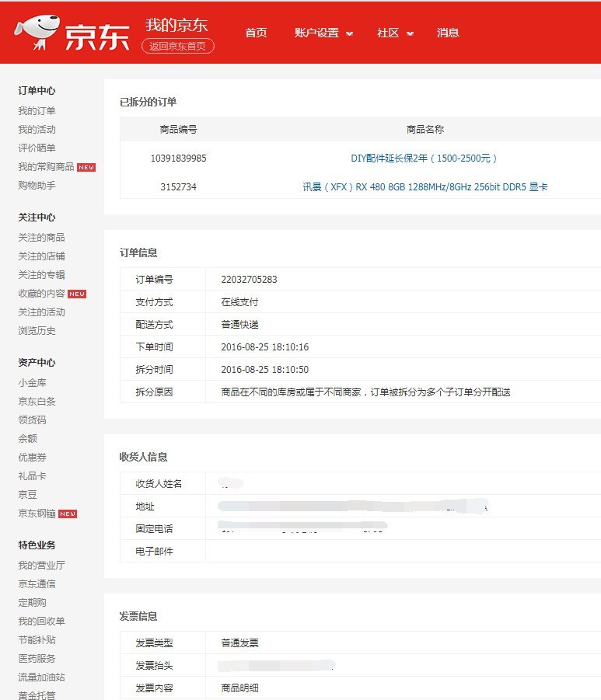This screenshot has width=601, height=700.
Task: Open 关注的店铺 in sidebar
Action: [41, 256]
